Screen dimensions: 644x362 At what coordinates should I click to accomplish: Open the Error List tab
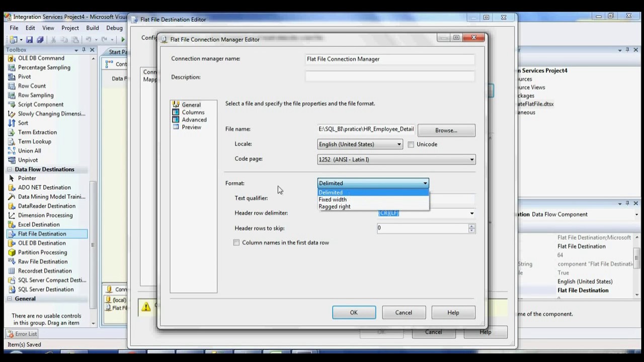point(22,334)
